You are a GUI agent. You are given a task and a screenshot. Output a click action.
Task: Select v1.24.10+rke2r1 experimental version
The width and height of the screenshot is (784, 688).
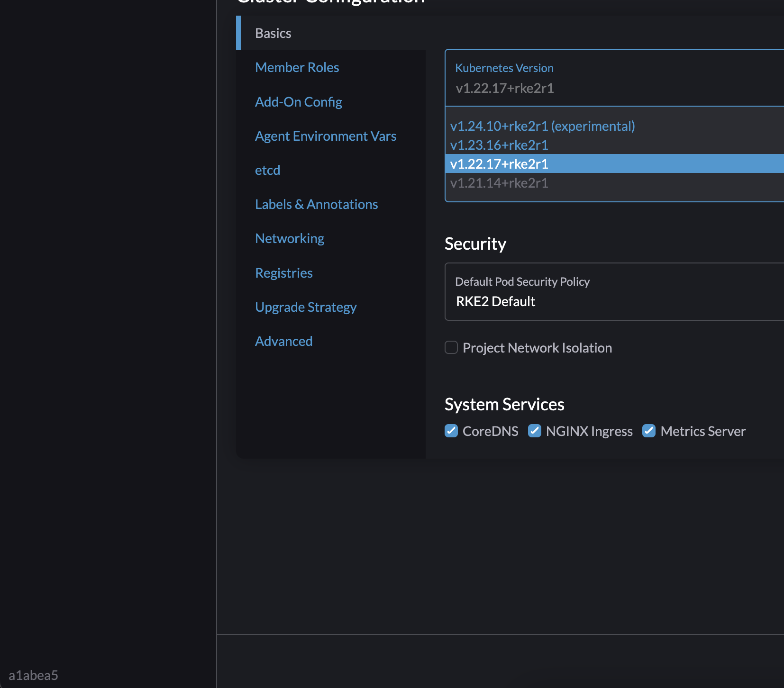(543, 126)
